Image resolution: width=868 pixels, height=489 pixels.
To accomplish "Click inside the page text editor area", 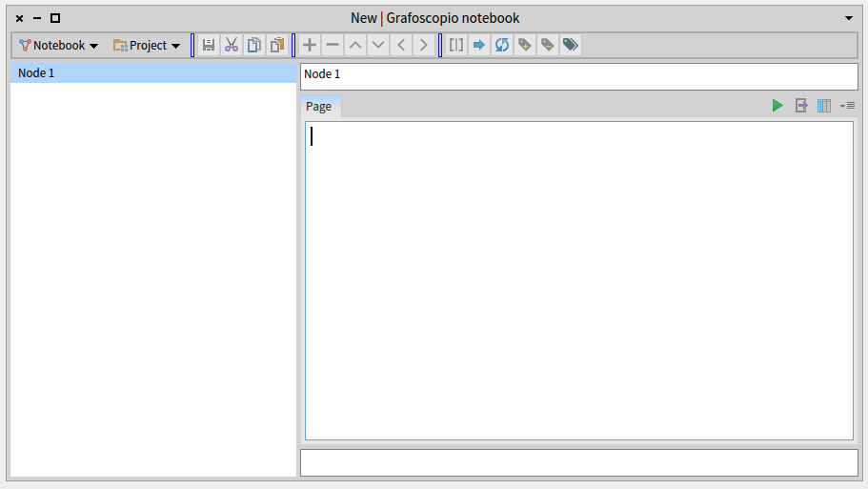I will coord(579,281).
